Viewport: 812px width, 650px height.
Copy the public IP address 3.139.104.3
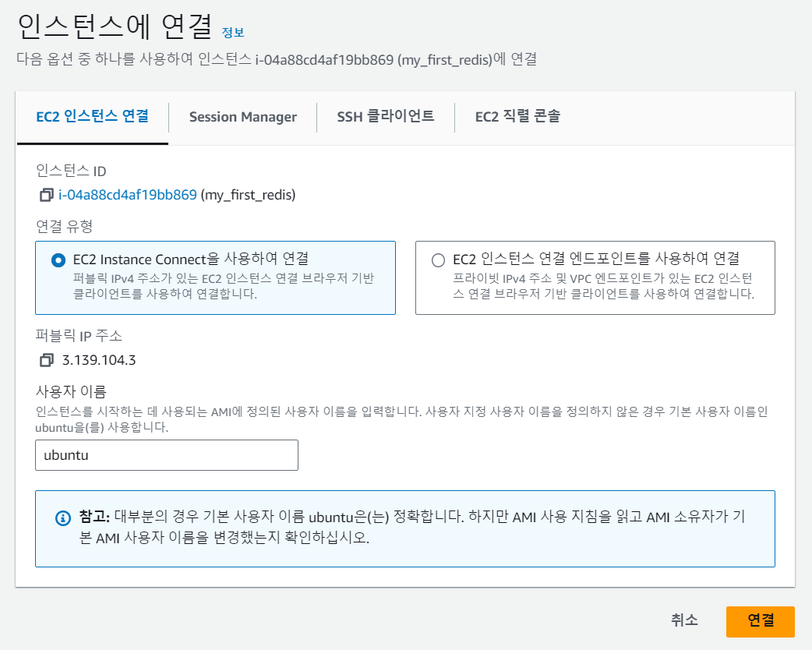47,360
